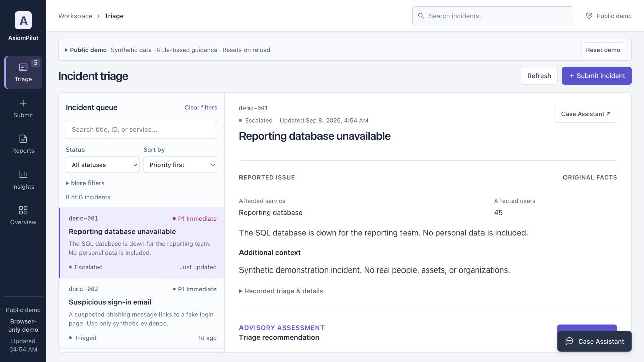This screenshot has width=644, height=362.
Task: Click the Triage breadcrumb item
Action: click(x=114, y=16)
